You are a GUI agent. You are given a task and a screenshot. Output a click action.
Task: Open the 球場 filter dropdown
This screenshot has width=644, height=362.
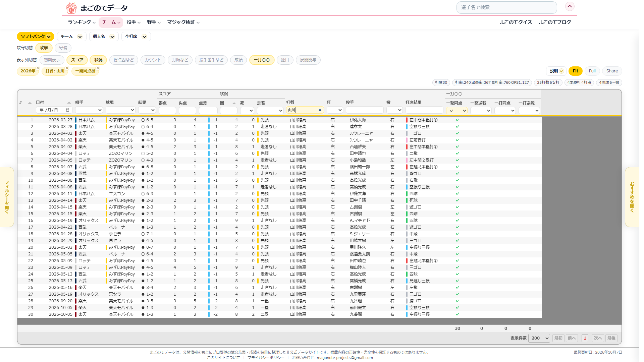(120, 110)
